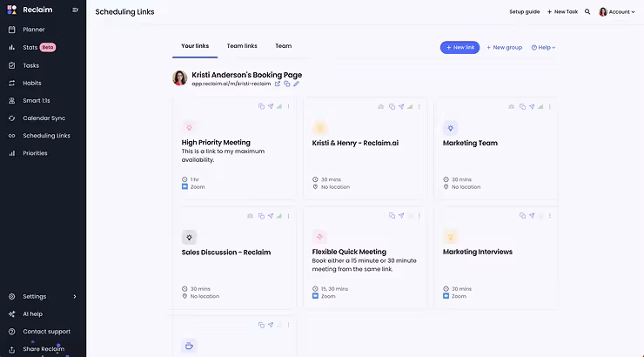Send Marketing Interviews link
The width and height of the screenshot is (644, 357).
pos(532,215)
